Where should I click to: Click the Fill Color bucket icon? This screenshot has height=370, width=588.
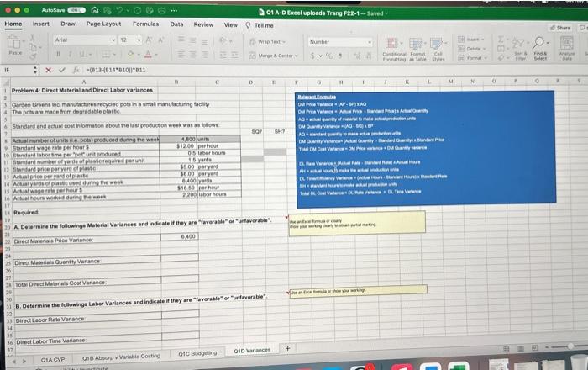click(x=130, y=54)
